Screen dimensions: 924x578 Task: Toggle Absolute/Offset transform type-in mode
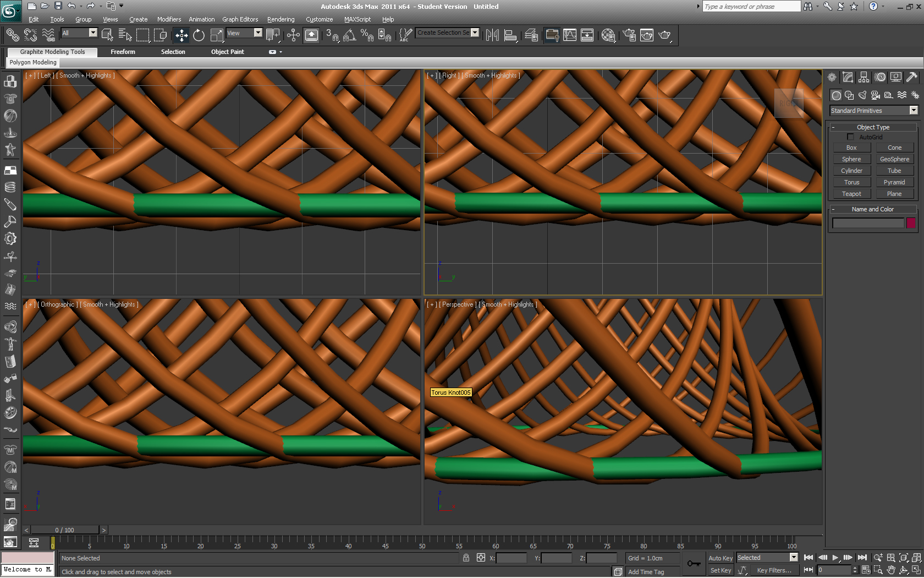[481, 558]
